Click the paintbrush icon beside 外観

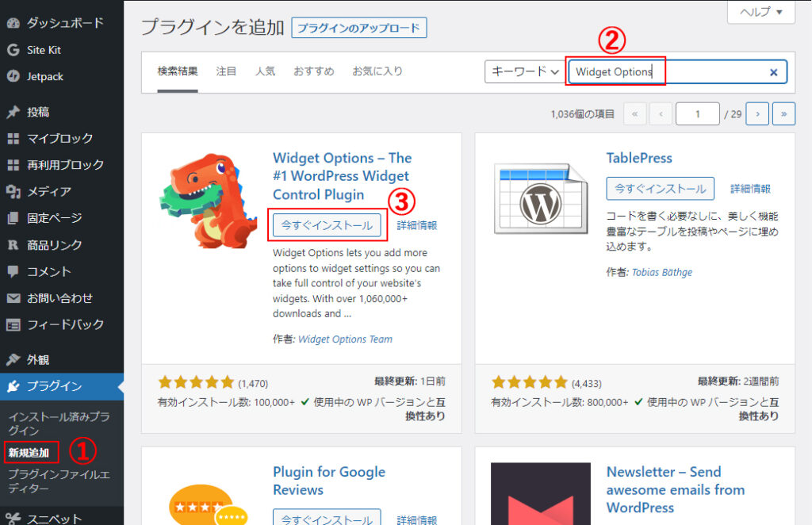pos(13,359)
